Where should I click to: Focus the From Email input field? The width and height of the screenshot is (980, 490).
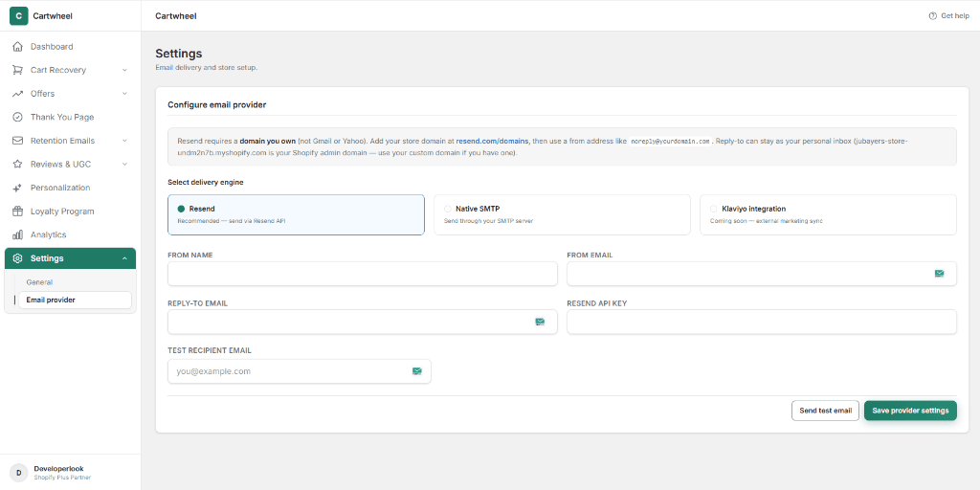coord(761,274)
